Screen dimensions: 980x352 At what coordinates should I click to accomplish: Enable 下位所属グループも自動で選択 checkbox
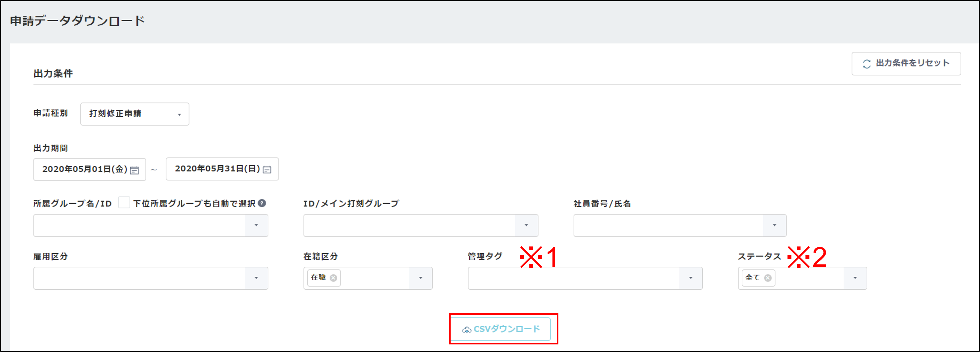tap(124, 203)
